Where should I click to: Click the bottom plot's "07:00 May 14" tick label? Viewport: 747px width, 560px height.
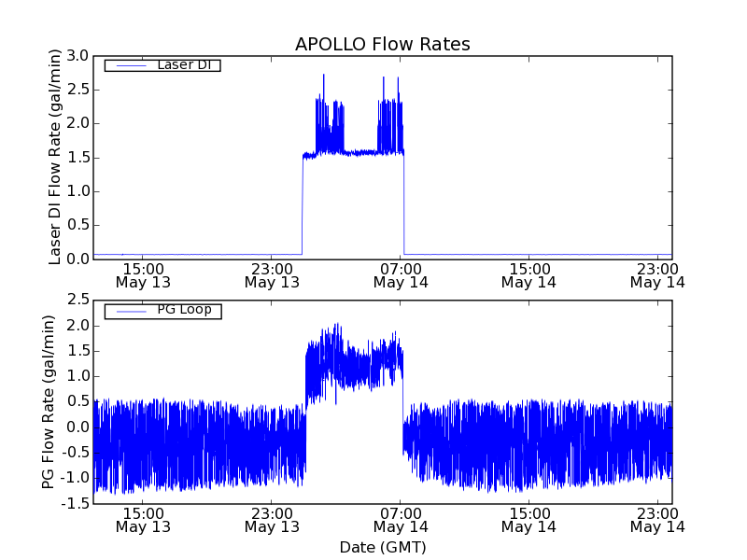point(401,520)
